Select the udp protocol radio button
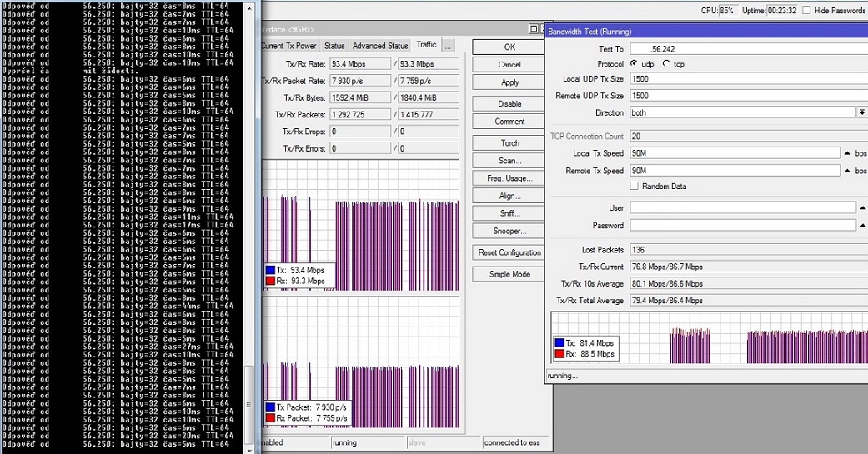This screenshot has width=868, height=454. pos(634,63)
